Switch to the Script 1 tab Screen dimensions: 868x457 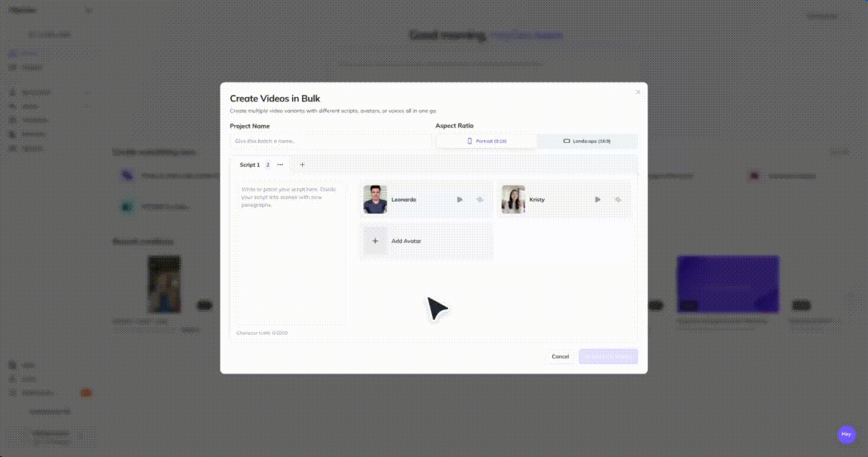249,165
